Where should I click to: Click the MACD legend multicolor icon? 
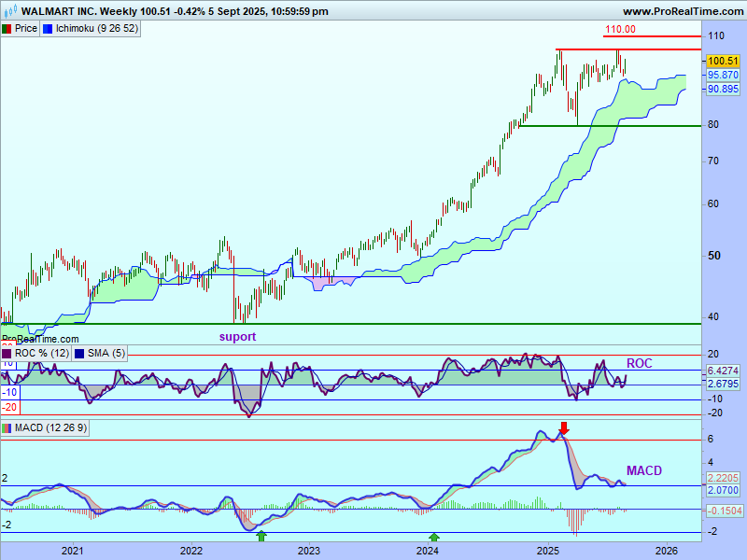(x=7, y=427)
